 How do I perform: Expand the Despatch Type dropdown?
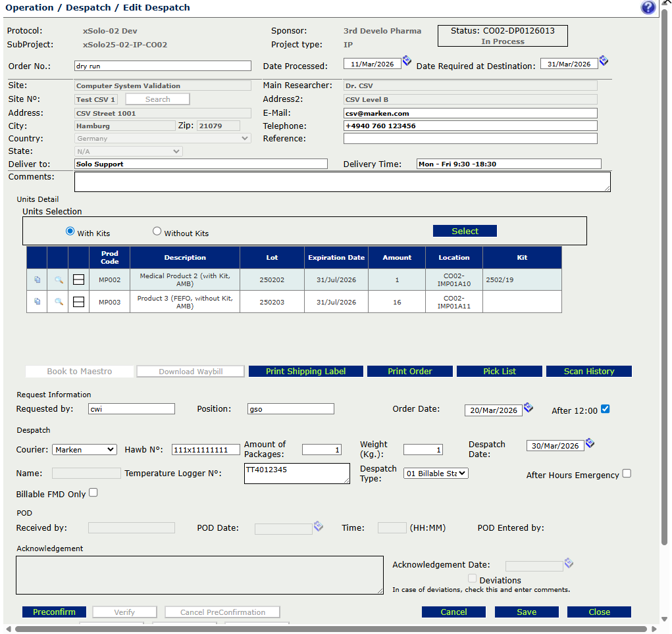436,474
